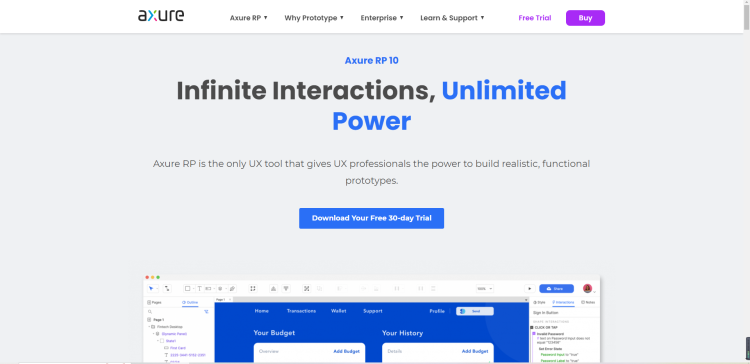Click Profile in the prototype nav
Image resolution: width=750 pixels, height=364 pixels.
pos(437,311)
